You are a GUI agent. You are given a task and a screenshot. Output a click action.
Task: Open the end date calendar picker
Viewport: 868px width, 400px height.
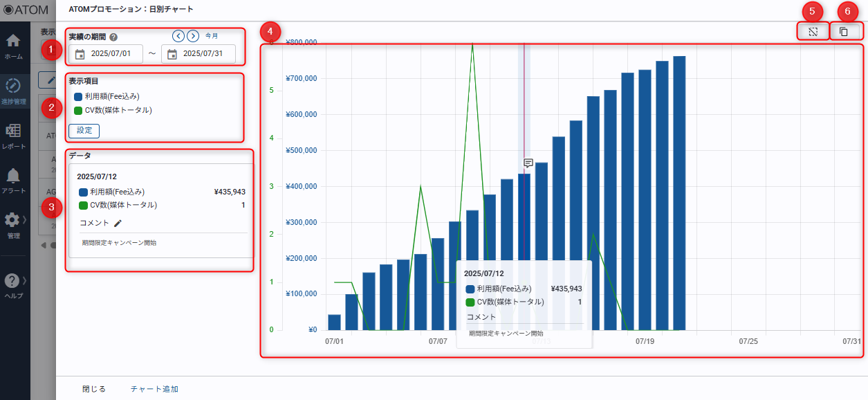172,54
